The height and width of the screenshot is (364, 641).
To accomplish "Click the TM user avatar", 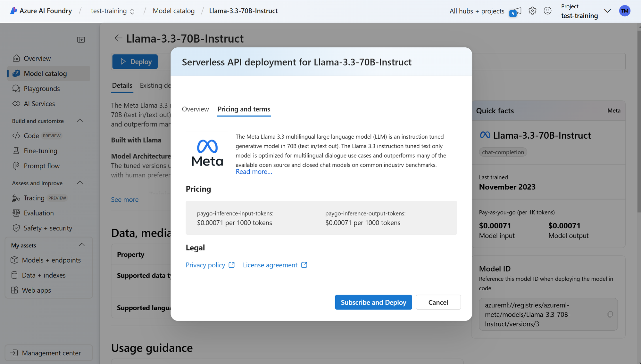I will [x=624, y=11].
